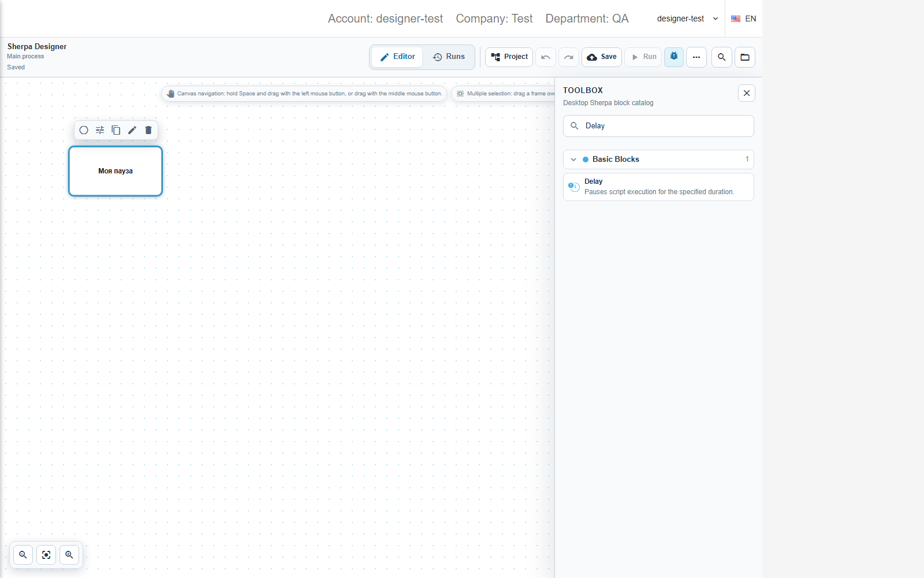Open the folder panel icon
This screenshot has width=924, height=578.
tap(745, 57)
